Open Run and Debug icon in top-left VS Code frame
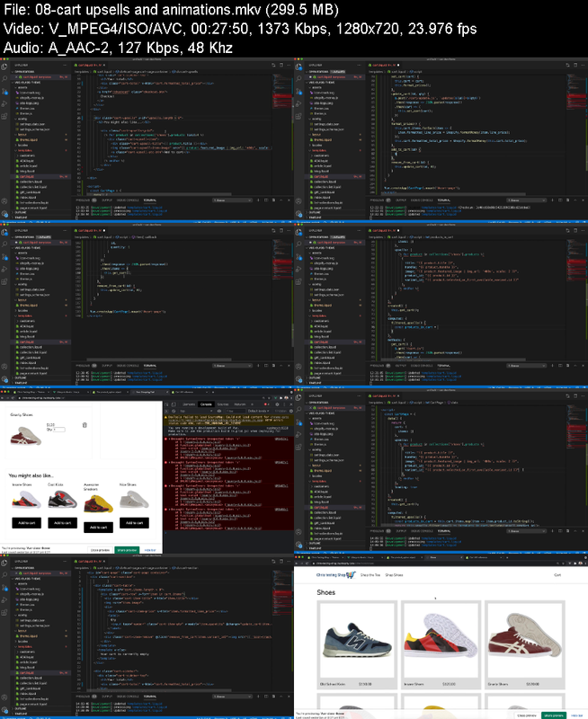Image resolution: width=588 pixels, height=719 pixels. pos(4,103)
